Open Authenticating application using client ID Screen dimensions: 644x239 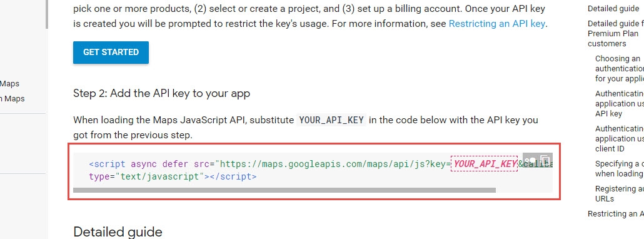620,138
